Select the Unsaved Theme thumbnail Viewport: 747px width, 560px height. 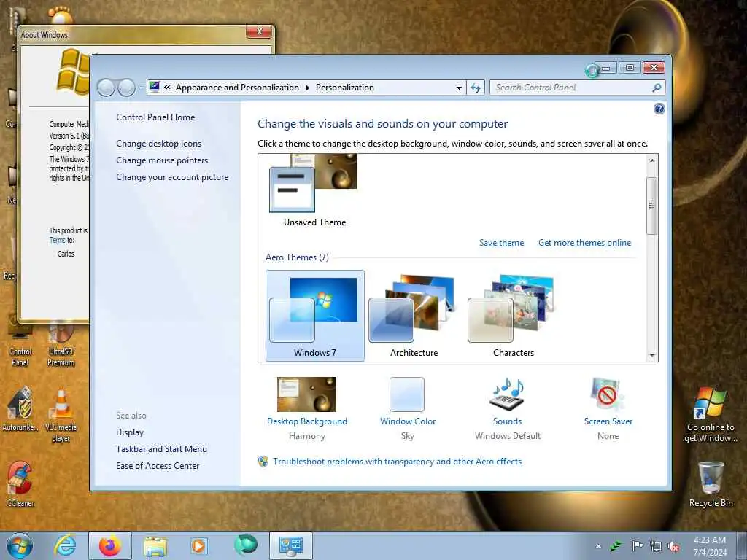(314, 190)
